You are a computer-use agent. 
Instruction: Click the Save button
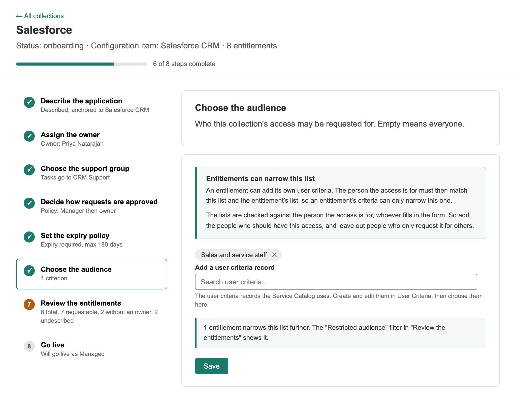[212, 366]
